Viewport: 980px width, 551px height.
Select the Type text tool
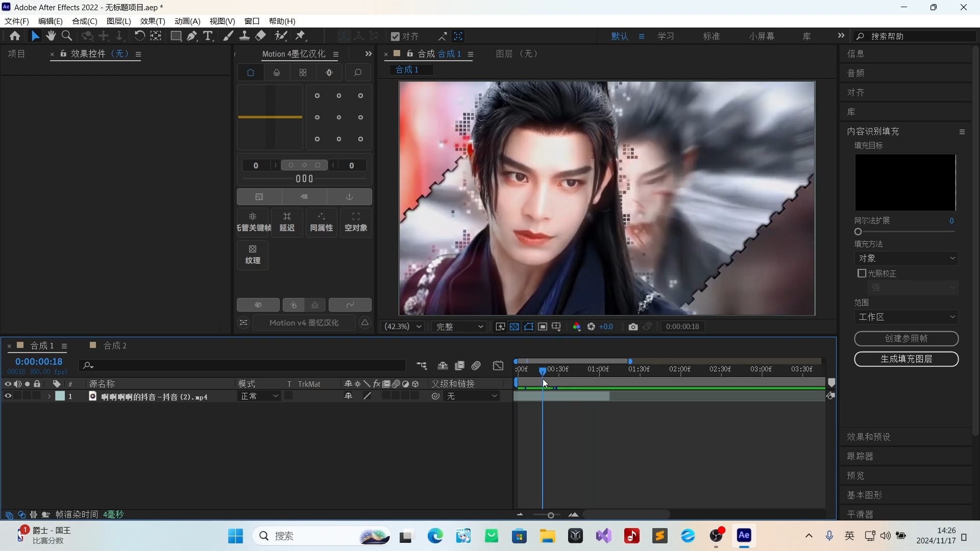click(x=208, y=36)
